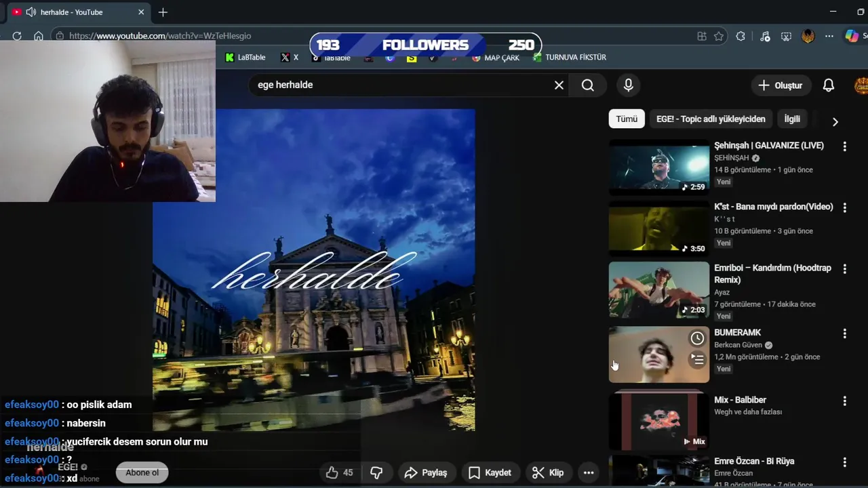Image resolution: width=868 pixels, height=488 pixels.
Task: Subscribe with the Abone ol button
Action: 142,472
